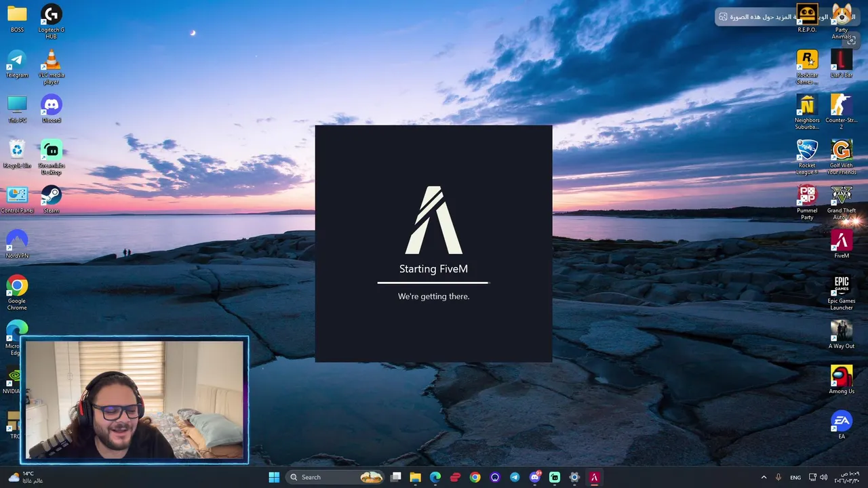Image resolution: width=868 pixels, height=488 pixels.
Task: Switch ENG input language indicator
Action: pyautogui.click(x=795, y=477)
